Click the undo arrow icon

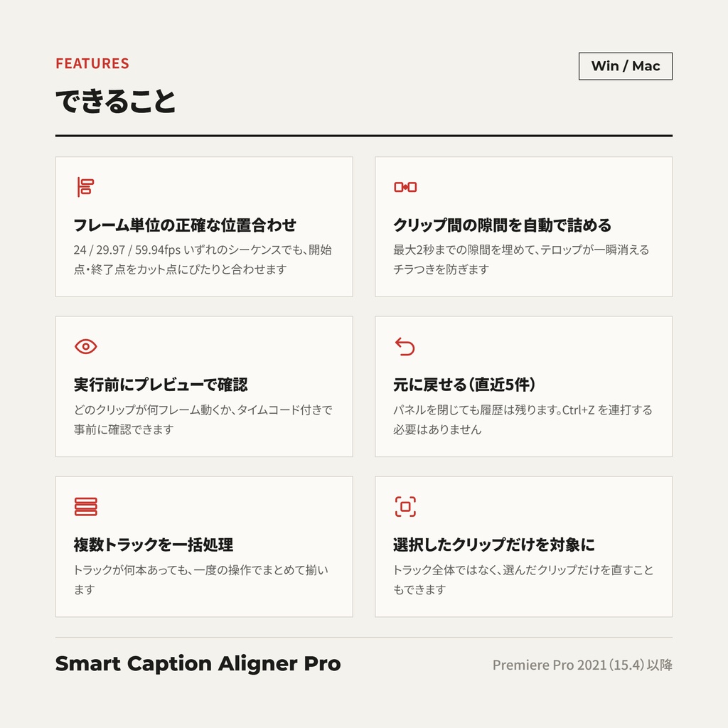point(405,346)
